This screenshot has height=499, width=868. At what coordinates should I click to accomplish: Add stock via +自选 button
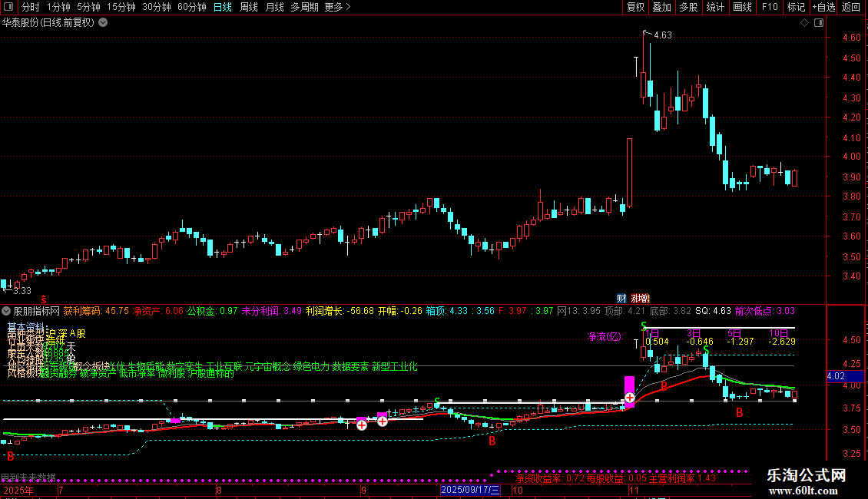pyautogui.click(x=823, y=7)
